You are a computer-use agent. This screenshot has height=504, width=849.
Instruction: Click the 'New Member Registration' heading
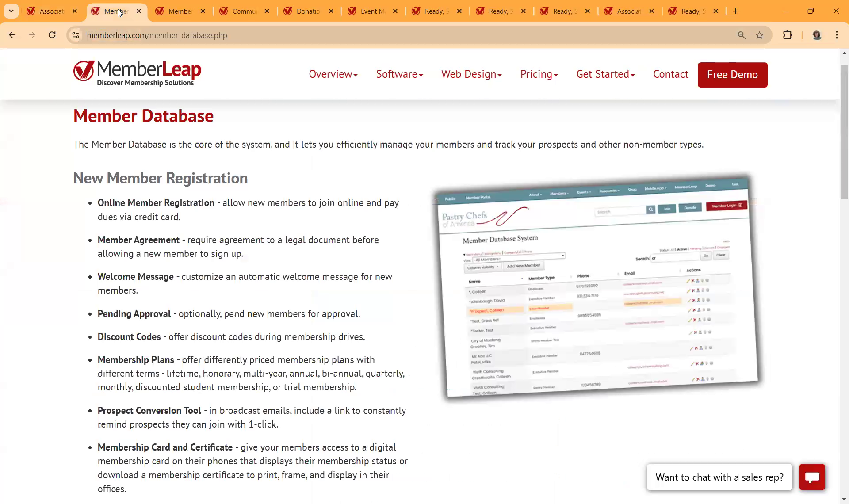[161, 178]
